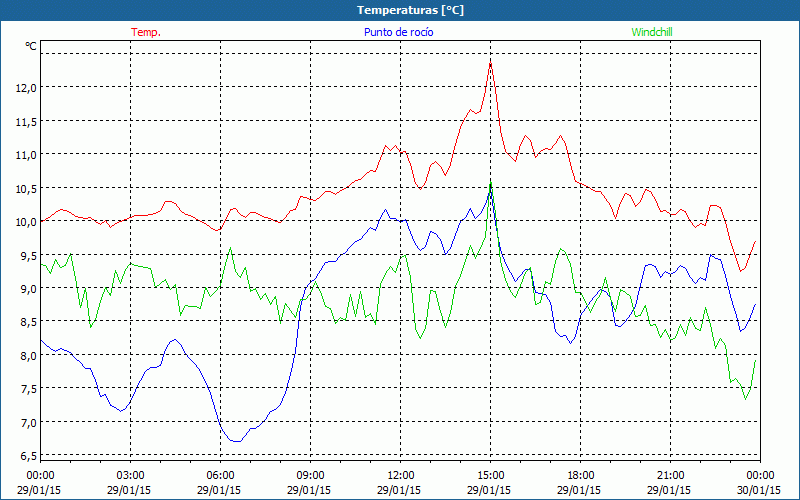Click the 09:00 time axis label
The image size is (800, 500).
point(311,476)
